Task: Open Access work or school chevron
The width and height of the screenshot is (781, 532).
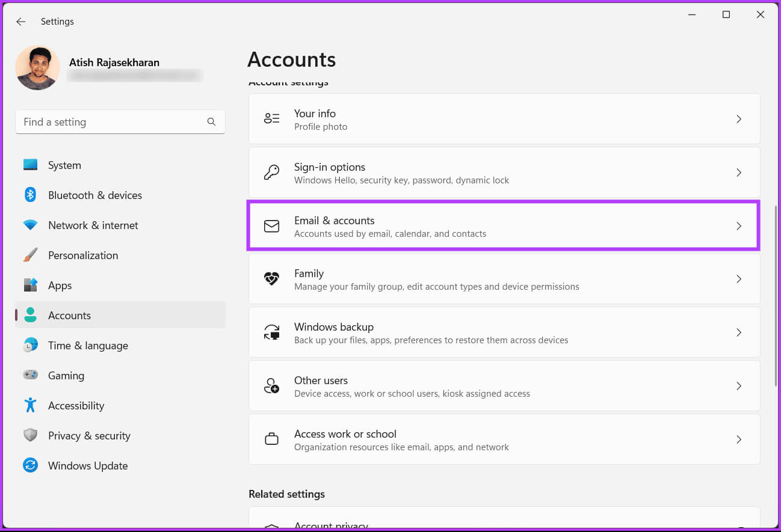Action: 739,439
